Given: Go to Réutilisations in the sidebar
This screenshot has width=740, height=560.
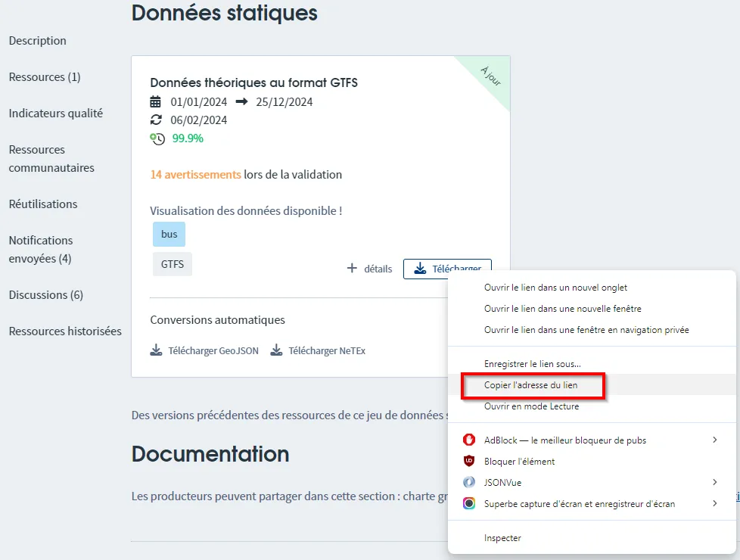Looking at the screenshot, I should click(43, 204).
